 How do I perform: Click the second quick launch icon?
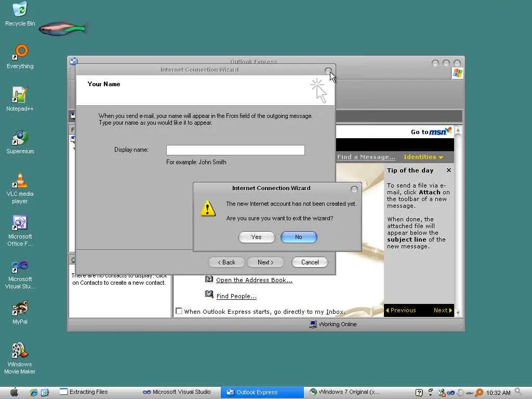(45, 393)
